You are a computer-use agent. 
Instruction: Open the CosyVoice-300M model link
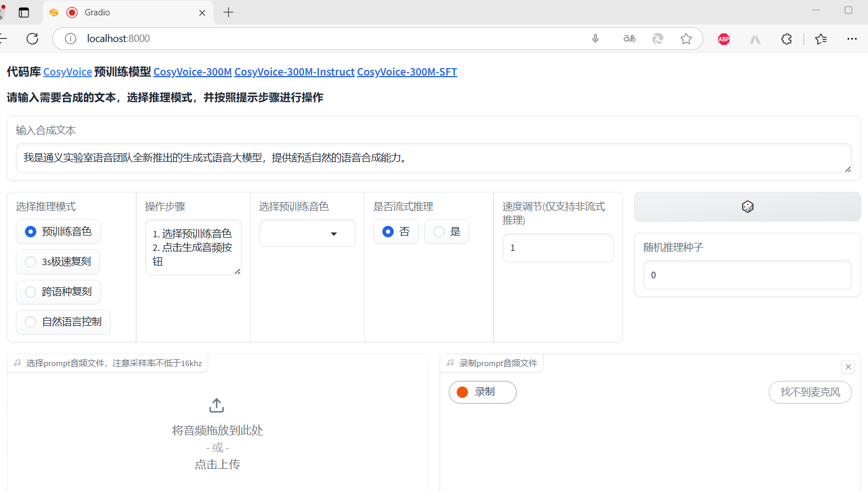[192, 72]
